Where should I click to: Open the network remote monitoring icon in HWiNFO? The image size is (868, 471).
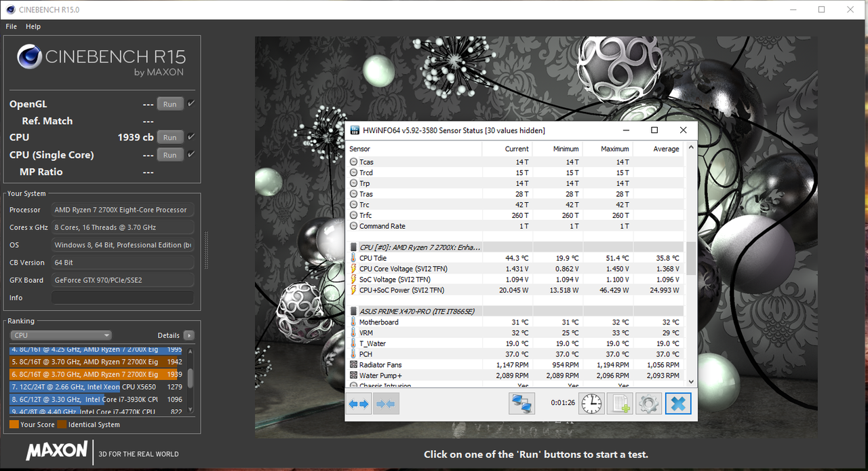click(x=521, y=404)
